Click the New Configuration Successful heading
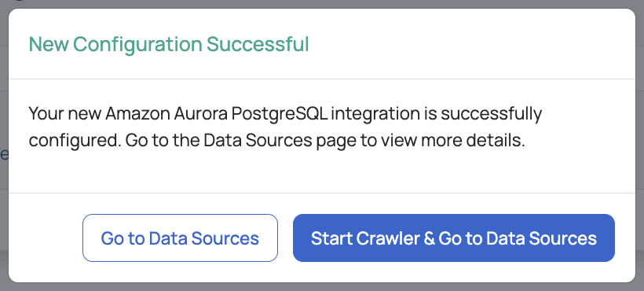Screen dimensions: 644x291 click(169, 44)
